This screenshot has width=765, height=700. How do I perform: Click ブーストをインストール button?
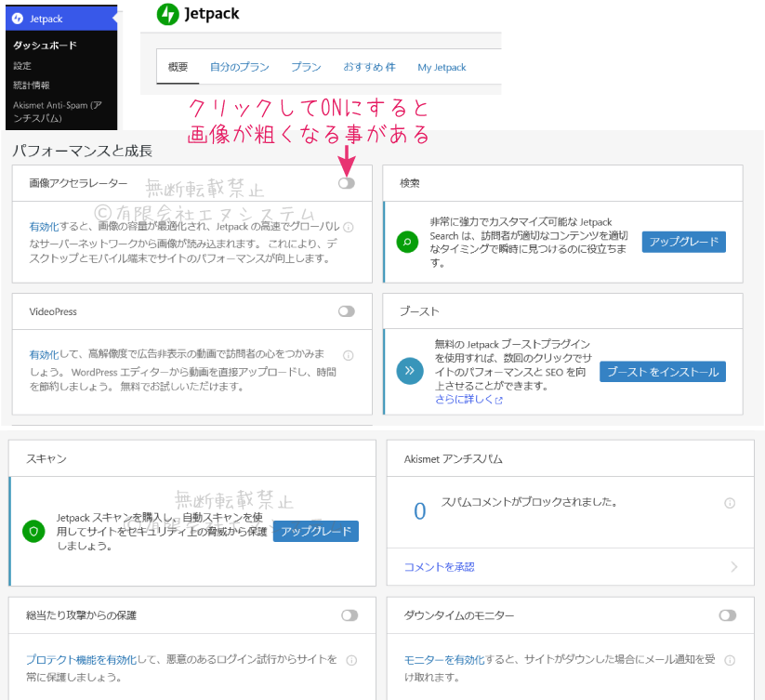pyautogui.click(x=663, y=372)
